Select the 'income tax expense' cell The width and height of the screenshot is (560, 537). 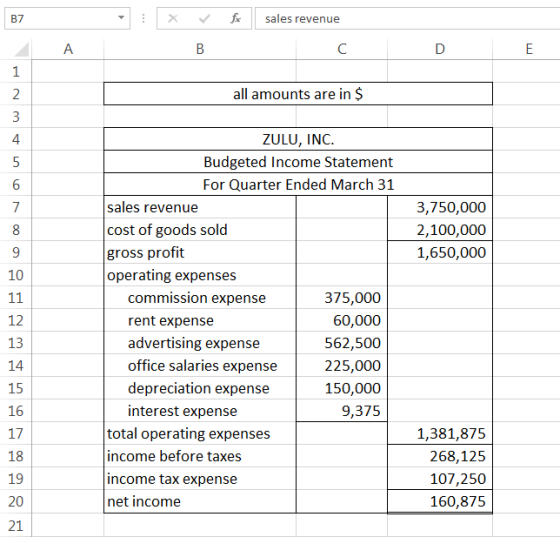pos(200,479)
